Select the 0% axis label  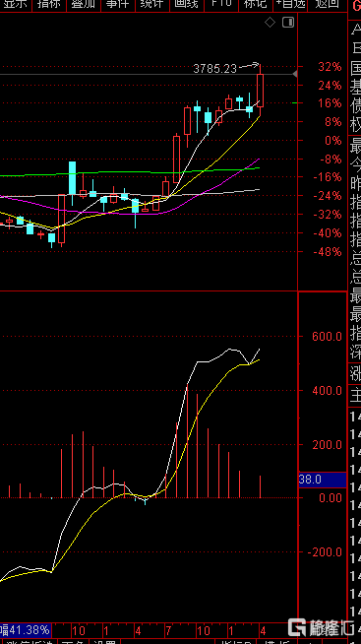(333, 141)
